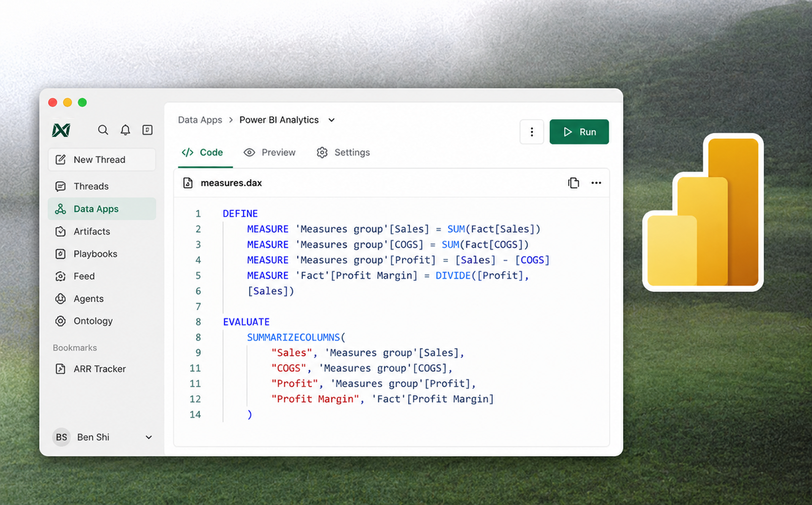Switch to the Settings tab
This screenshot has height=505, width=812.
pos(343,153)
